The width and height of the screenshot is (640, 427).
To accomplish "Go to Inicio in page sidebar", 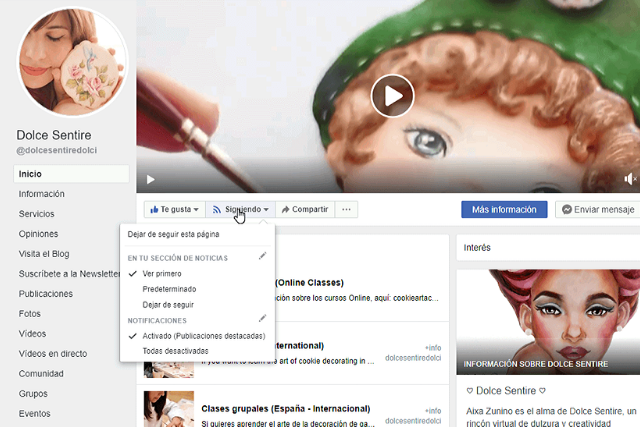I will coord(71,174).
